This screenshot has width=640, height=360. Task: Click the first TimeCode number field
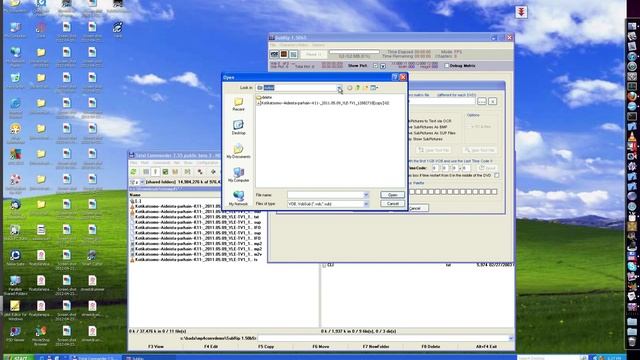[x=435, y=168]
